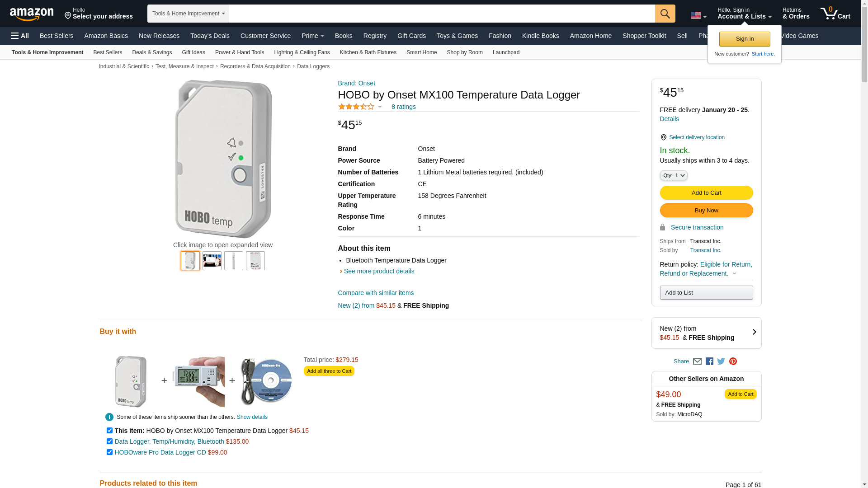Viewport: 868px width, 488px height.
Task: Open the Amazon logo homepage
Action: coord(32,14)
